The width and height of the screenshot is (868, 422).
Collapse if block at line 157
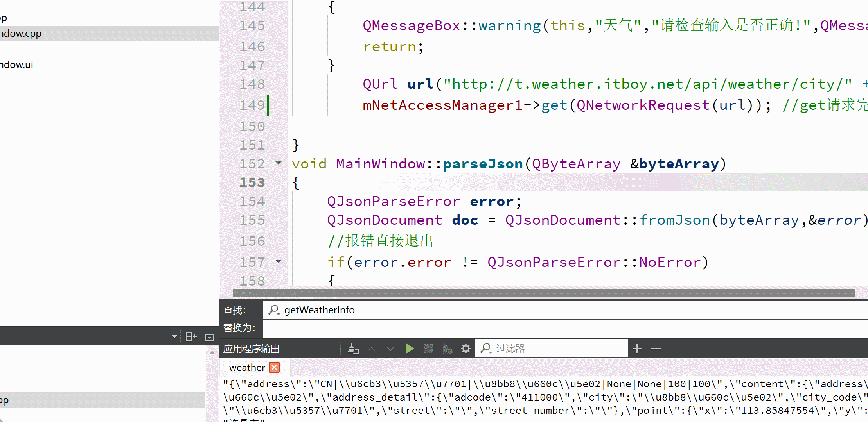(x=279, y=261)
